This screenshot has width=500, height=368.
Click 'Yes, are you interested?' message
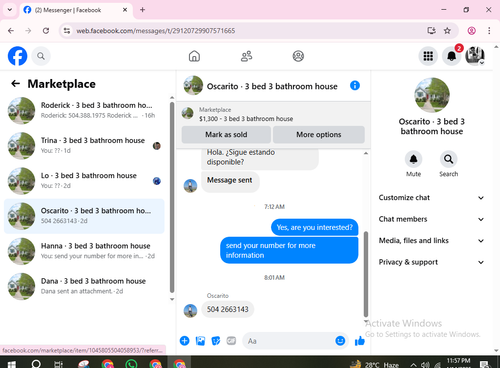(x=315, y=227)
